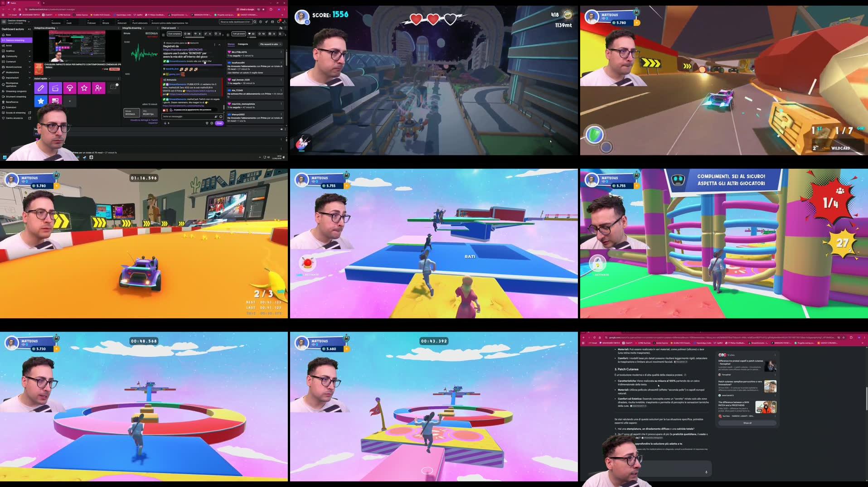Click magenta outlined star quick action
Screen dimensions: 868x487
click(x=84, y=88)
